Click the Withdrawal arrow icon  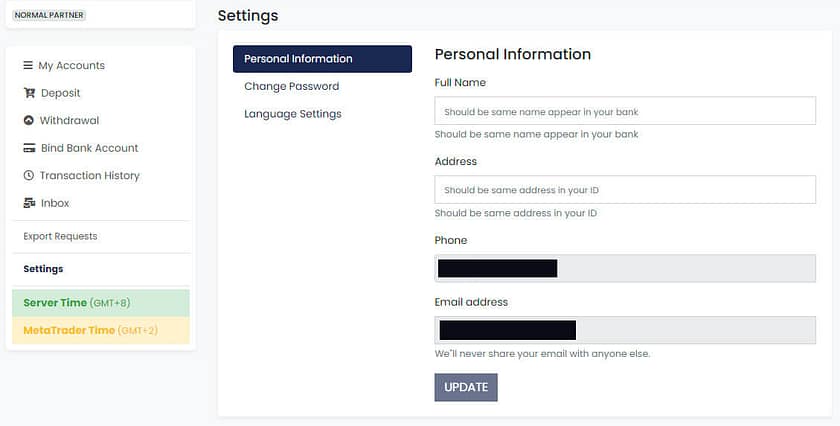29,121
